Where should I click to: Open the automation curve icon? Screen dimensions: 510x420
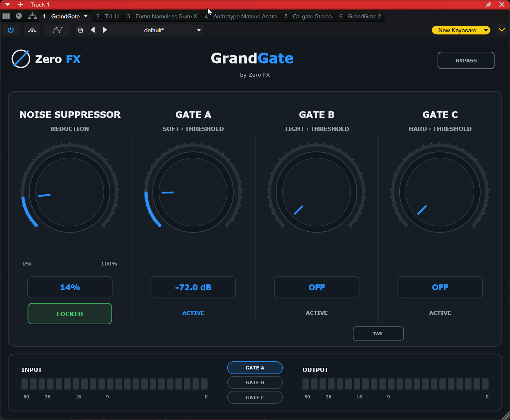point(58,30)
